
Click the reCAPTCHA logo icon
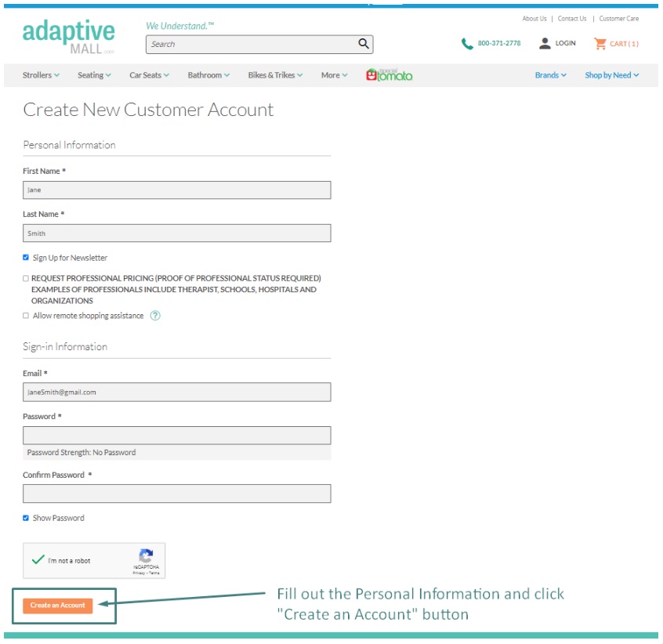146,555
